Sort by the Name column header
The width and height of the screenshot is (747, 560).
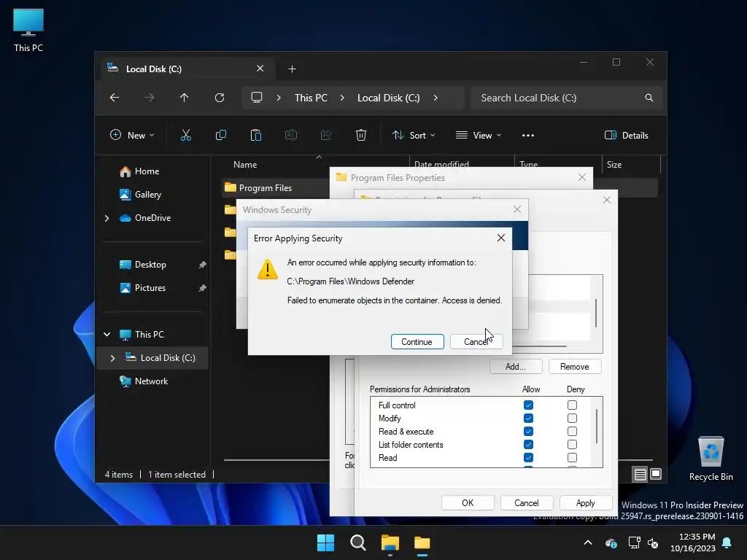tap(245, 164)
